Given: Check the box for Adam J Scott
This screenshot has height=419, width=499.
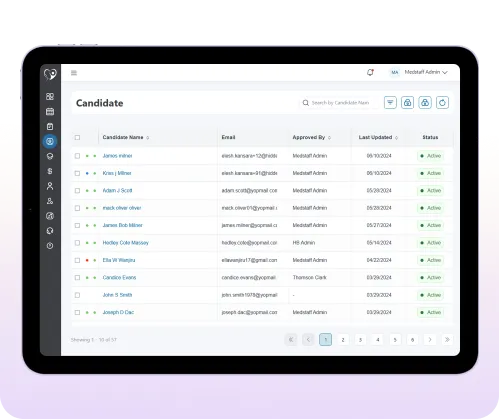Looking at the screenshot, I should (77, 190).
